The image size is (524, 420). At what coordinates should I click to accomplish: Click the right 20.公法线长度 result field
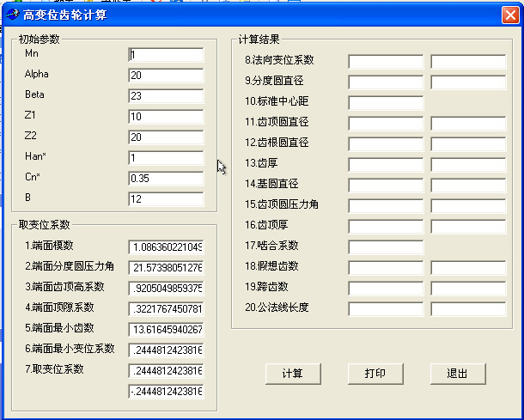(x=468, y=309)
